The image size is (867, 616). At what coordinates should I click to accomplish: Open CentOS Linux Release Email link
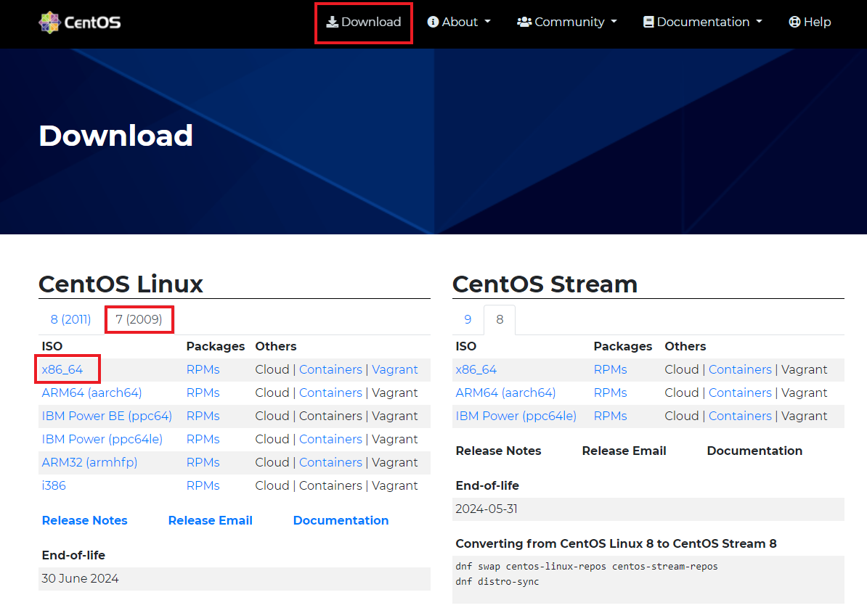click(210, 520)
